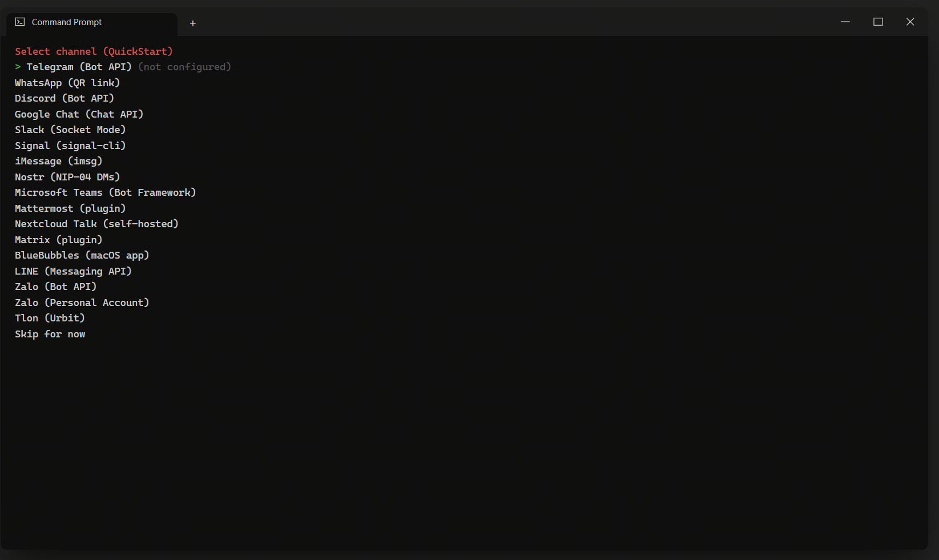This screenshot has width=939, height=560.
Task: Click the Command Prompt terminal icon
Action: click(x=20, y=22)
